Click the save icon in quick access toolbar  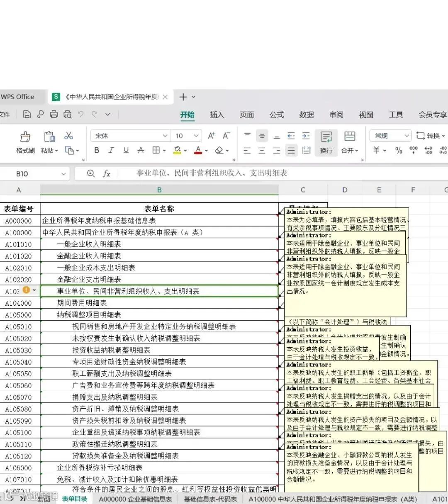(x=27, y=114)
